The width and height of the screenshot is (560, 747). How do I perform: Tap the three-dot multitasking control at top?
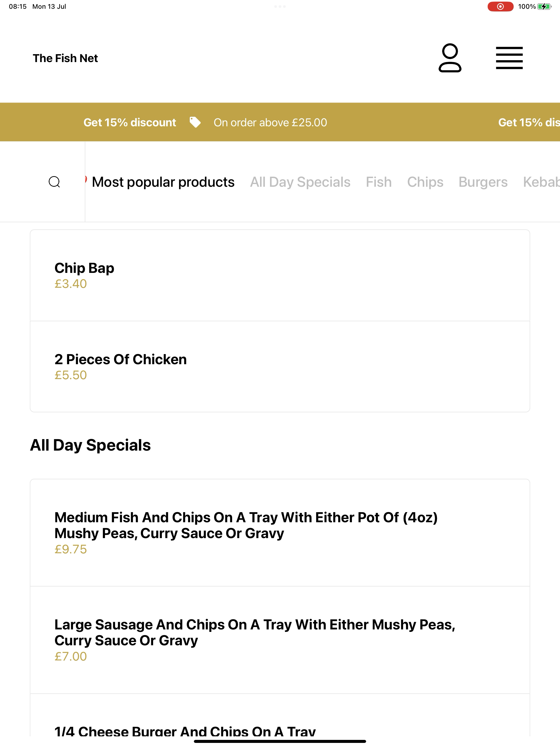point(280,6)
